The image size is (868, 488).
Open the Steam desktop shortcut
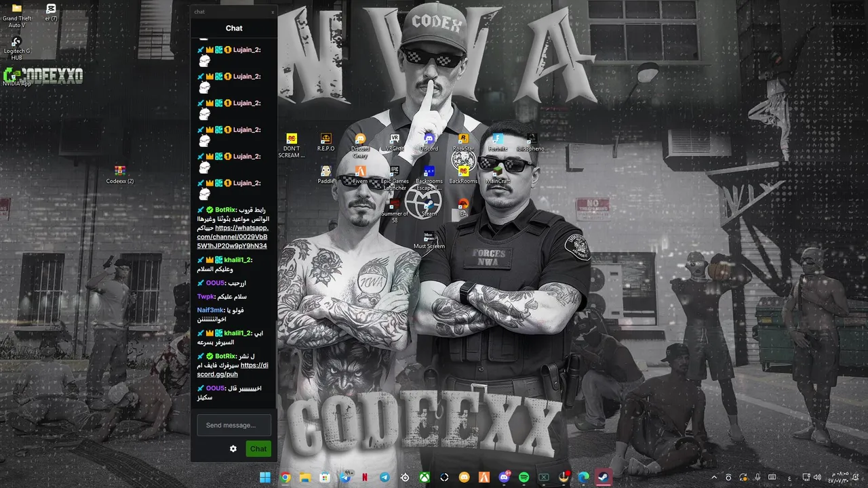(429, 207)
